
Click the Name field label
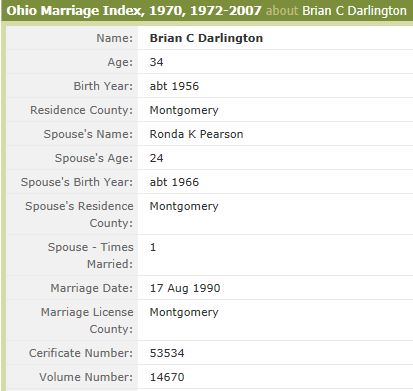pos(115,38)
